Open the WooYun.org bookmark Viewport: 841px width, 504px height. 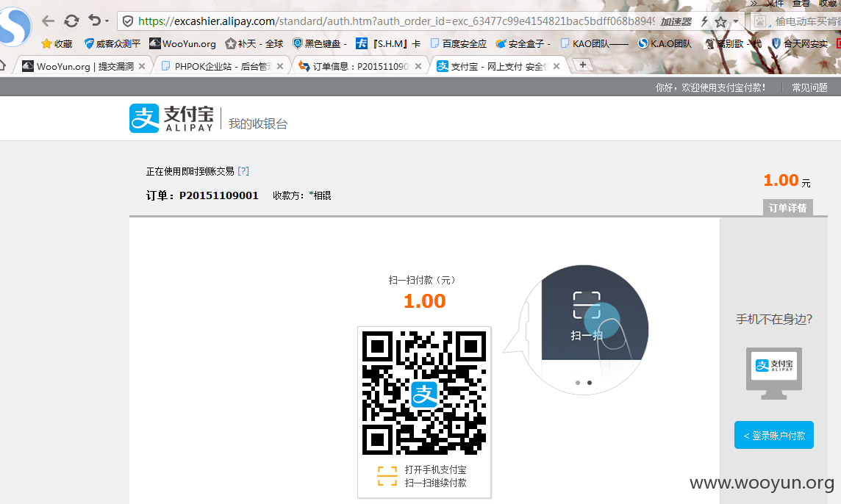coord(182,43)
